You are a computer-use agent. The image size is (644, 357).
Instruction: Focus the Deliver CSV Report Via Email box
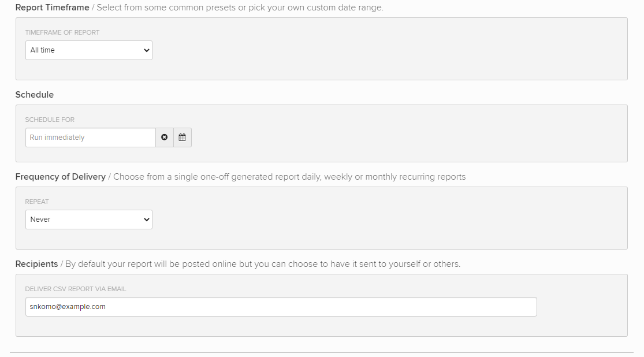(x=280, y=306)
